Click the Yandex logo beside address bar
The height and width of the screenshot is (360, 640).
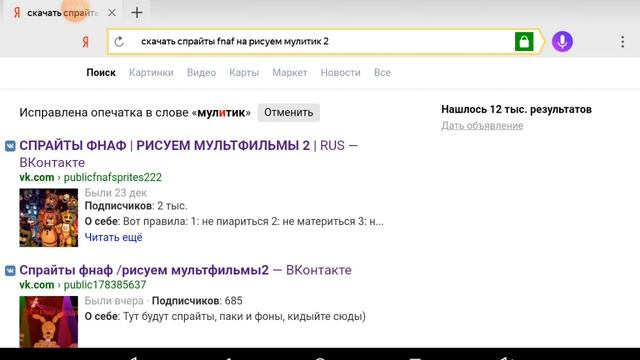click(85, 42)
